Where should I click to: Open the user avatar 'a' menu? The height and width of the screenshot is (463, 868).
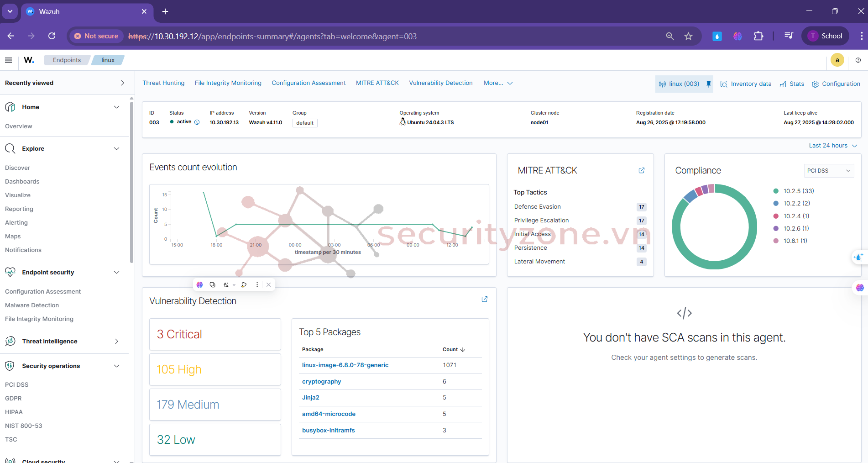pyautogui.click(x=837, y=60)
